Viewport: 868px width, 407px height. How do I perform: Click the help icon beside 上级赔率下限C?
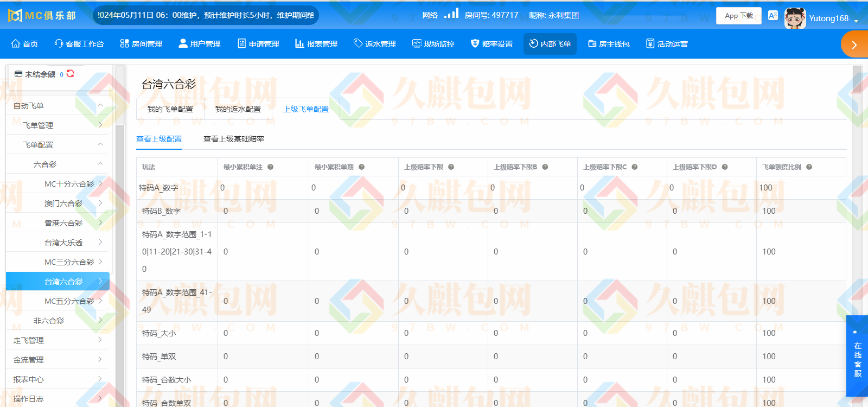coord(634,167)
